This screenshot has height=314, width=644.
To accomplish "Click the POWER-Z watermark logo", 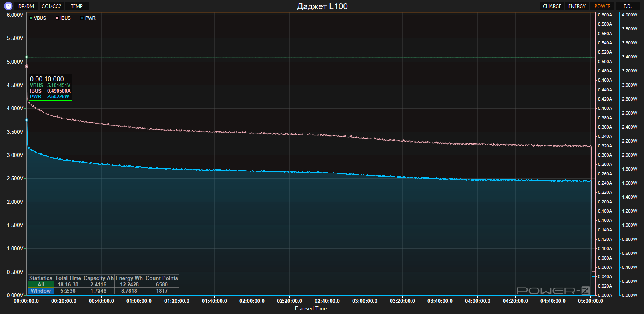I will [x=553, y=290].
